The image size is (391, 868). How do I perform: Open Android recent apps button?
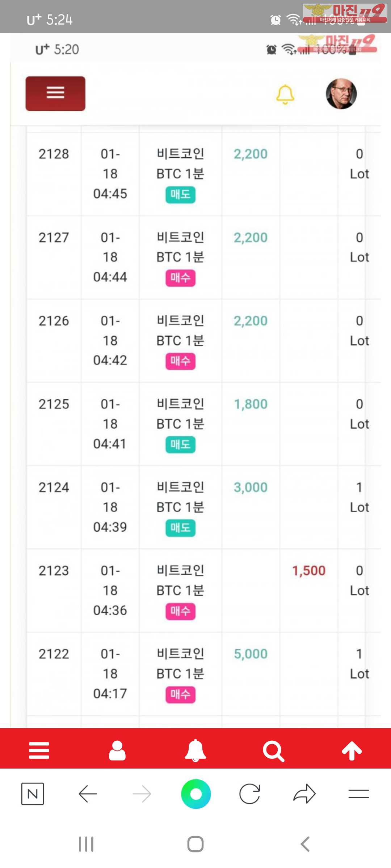[86, 844]
